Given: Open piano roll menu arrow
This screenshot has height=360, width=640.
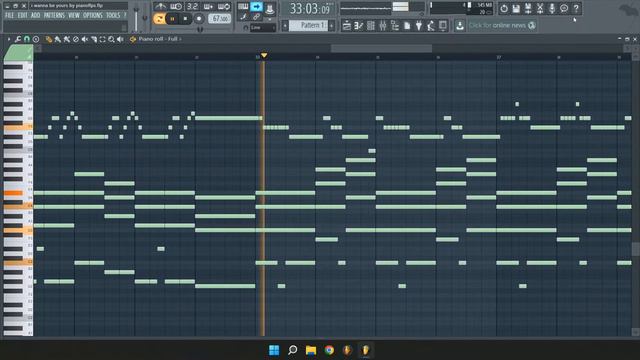Looking at the screenshot, I should pos(9,39).
